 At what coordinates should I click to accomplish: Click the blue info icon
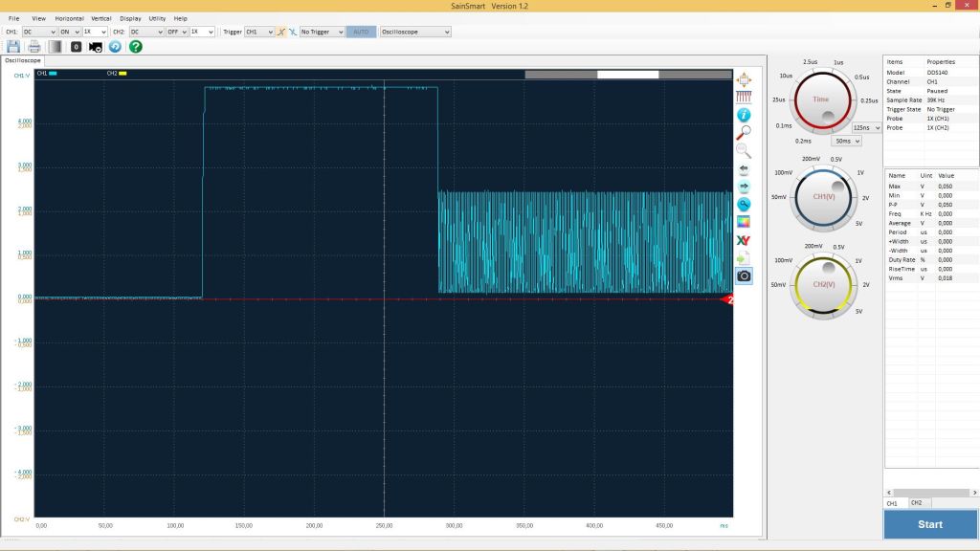pyautogui.click(x=744, y=115)
